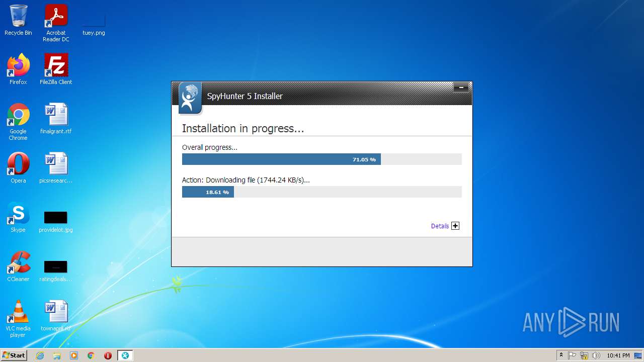Screen dimensions: 644x362
Task: Click the Show desktop button at taskbar end
Action: (638, 355)
